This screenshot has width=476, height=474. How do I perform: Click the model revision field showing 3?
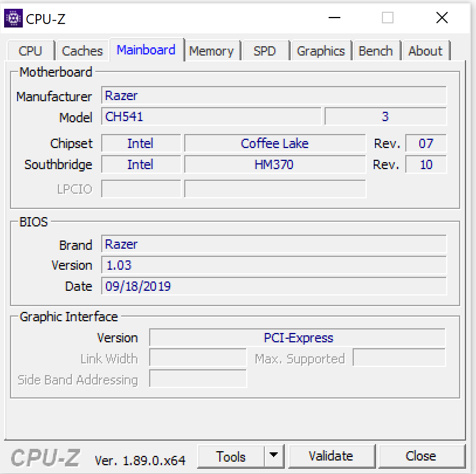click(385, 116)
